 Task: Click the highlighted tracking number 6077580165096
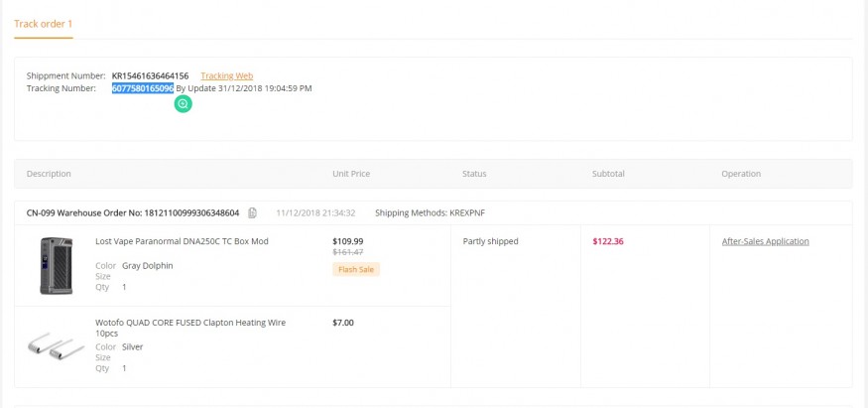point(143,88)
